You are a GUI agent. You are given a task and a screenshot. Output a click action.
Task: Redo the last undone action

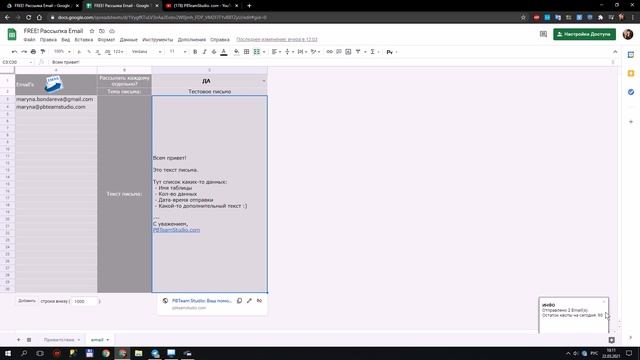click(24, 52)
